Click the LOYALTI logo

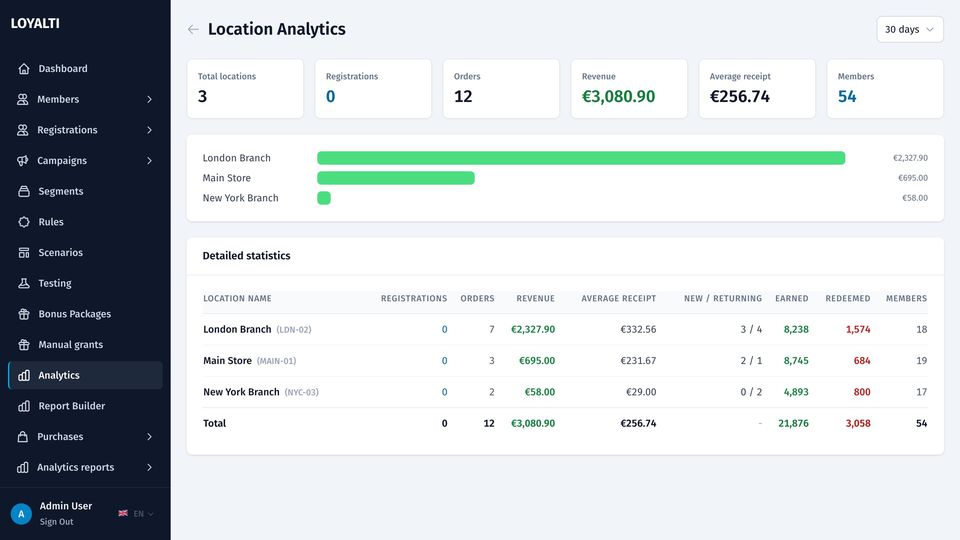coord(35,23)
